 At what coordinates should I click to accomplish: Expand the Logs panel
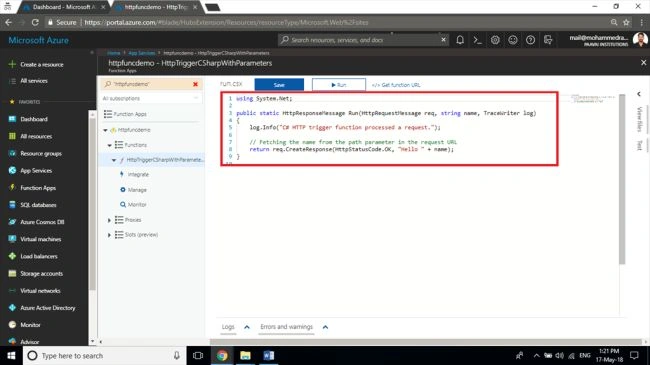[x=228, y=327]
